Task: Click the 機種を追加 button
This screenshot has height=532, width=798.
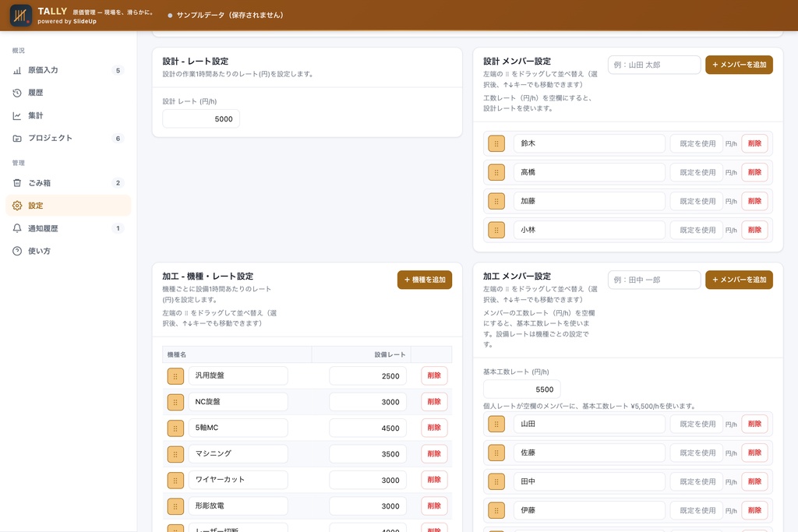Action: coord(425,280)
